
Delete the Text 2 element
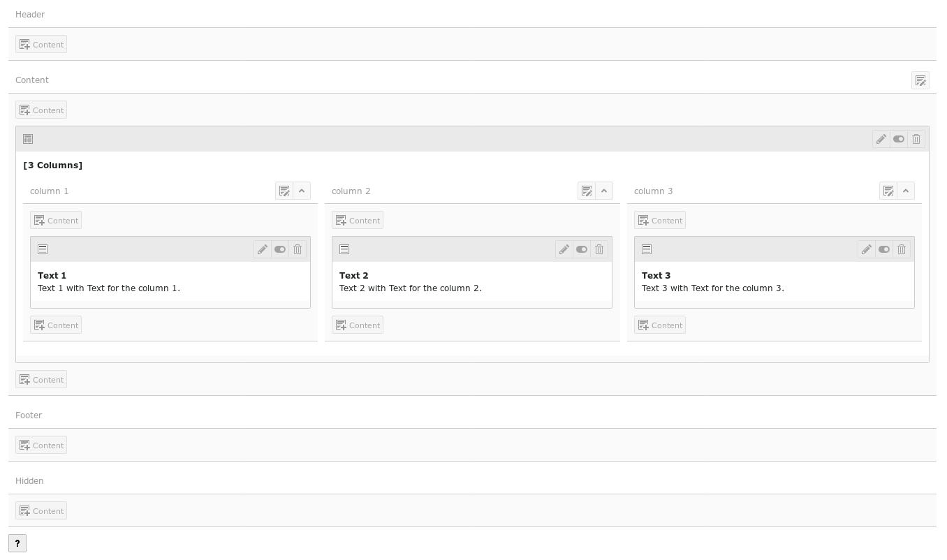[x=599, y=249]
